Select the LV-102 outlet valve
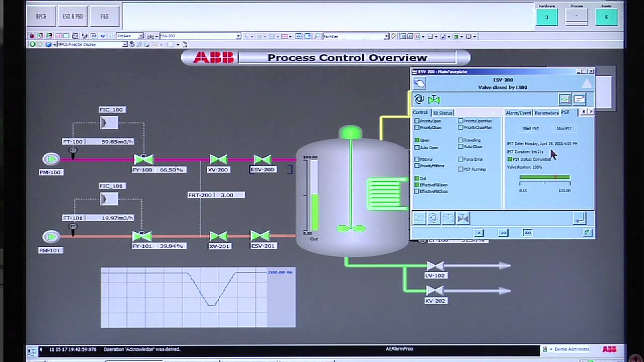The image size is (644, 362). coord(435,265)
